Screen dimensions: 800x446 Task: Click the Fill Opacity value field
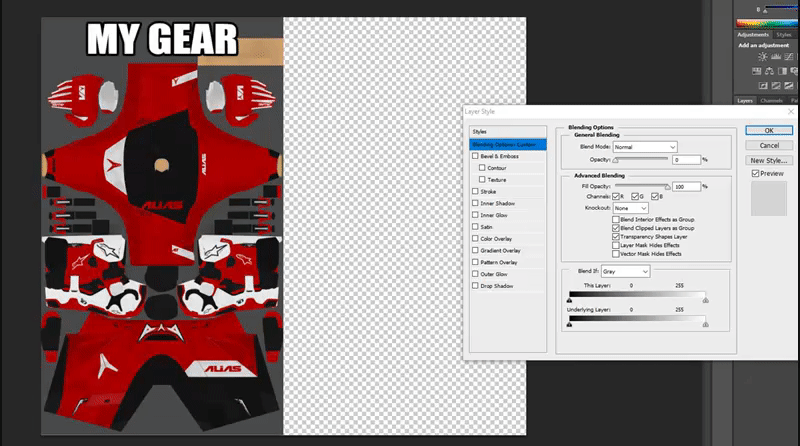(686, 187)
